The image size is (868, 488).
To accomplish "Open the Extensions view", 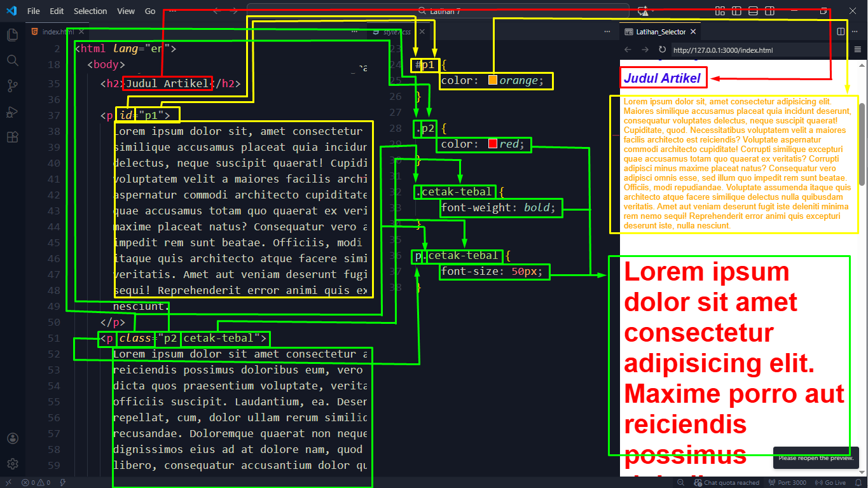I will click(x=12, y=137).
